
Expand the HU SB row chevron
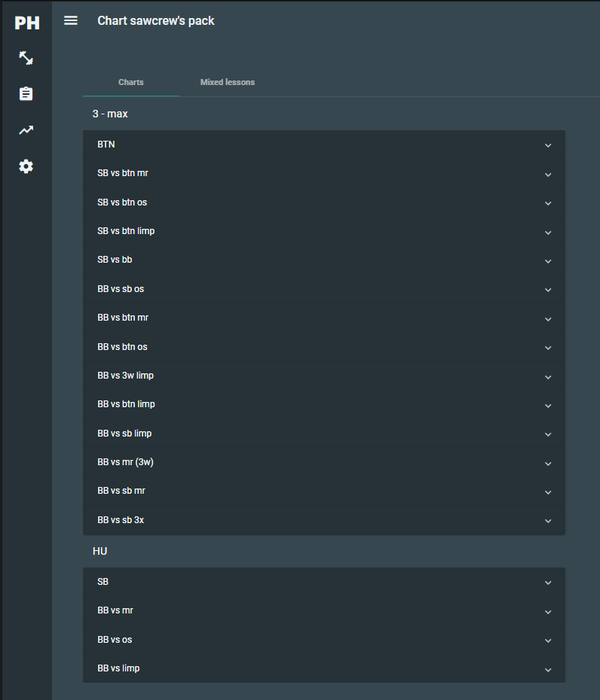click(548, 583)
